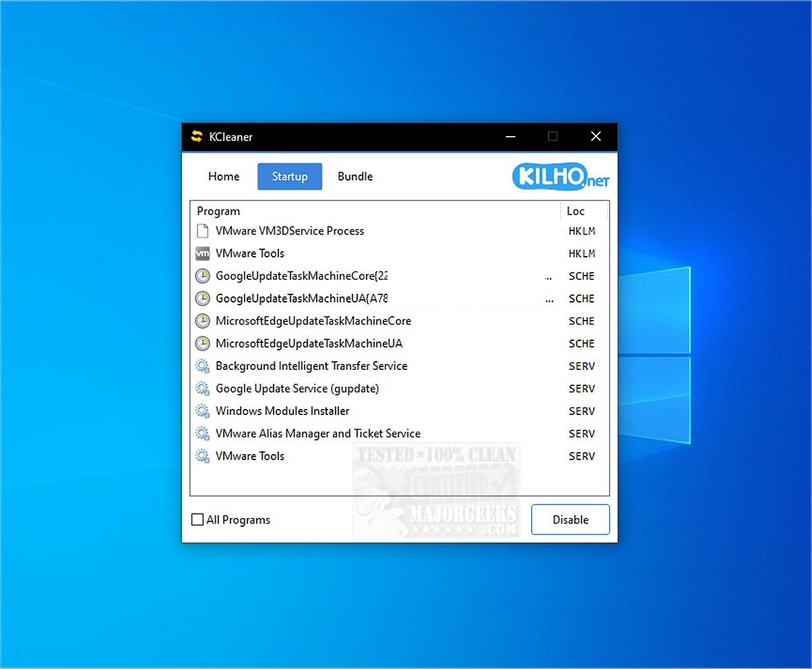Sort by the Loc column header

(584, 211)
